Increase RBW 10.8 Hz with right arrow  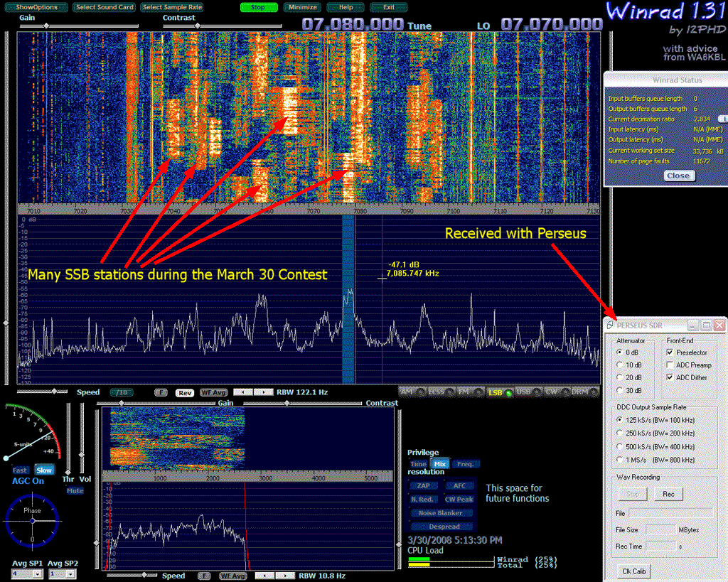click(284, 576)
